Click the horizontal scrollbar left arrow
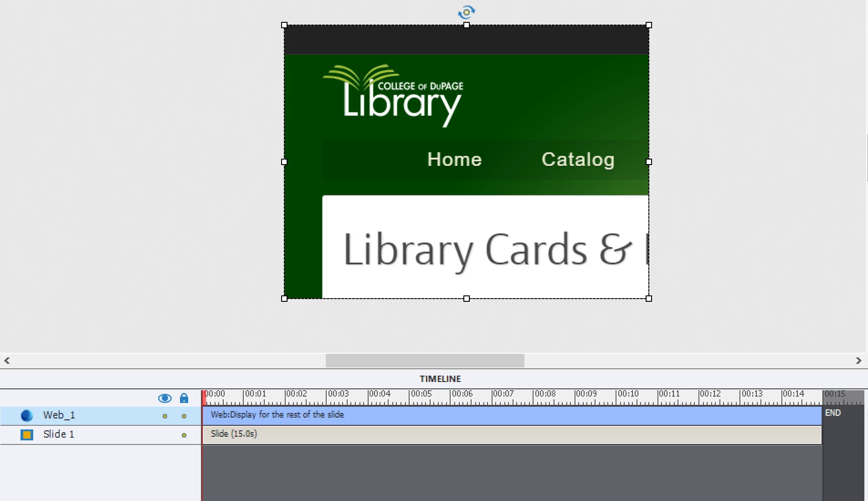 [7, 361]
